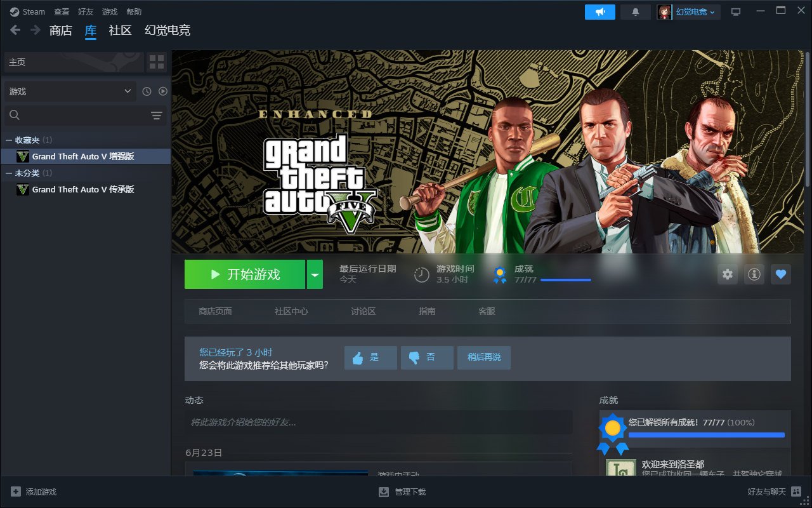This screenshot has height=508, width=812.
Task: Click the thumbs-down No recommendation button
Action: click(x=427, y=358)
